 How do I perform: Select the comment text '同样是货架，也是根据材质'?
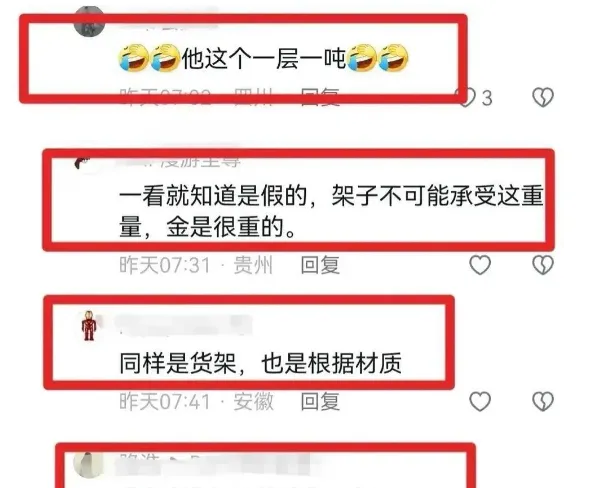(260, 363)
